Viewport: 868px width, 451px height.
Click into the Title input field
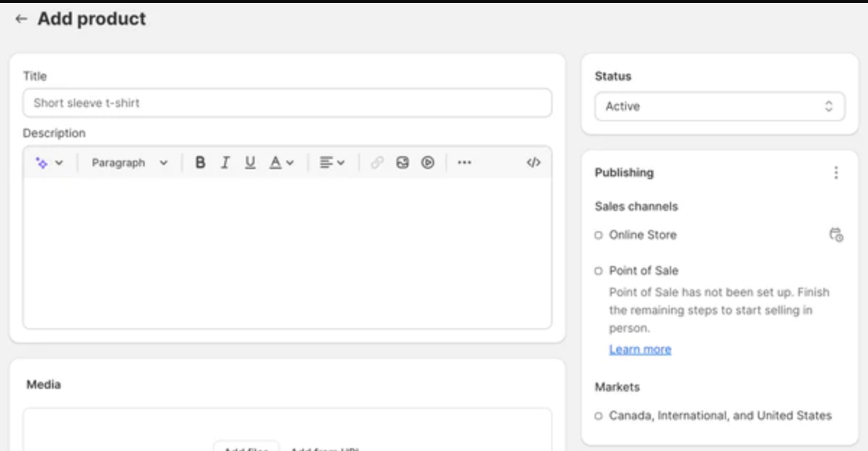tap(287, 103)
